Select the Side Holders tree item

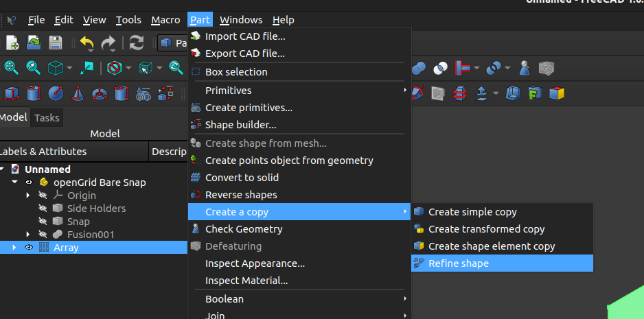96,209
